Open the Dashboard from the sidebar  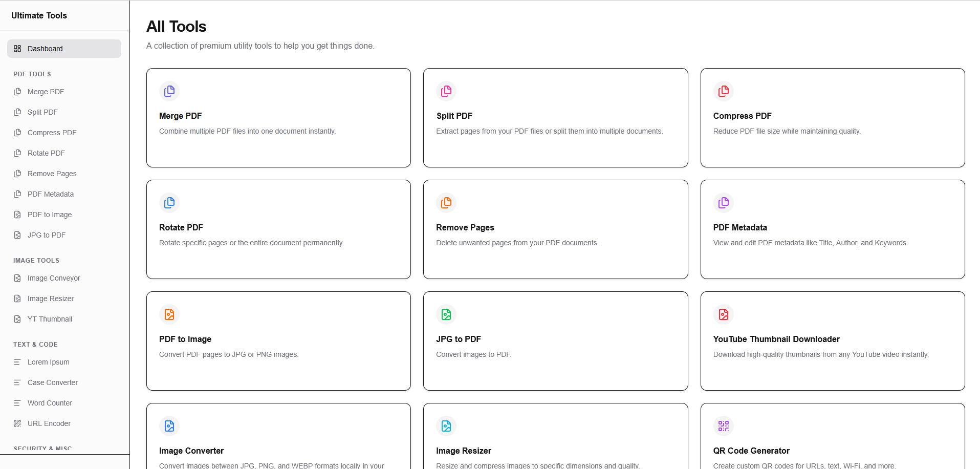click(x=45, y=49)
